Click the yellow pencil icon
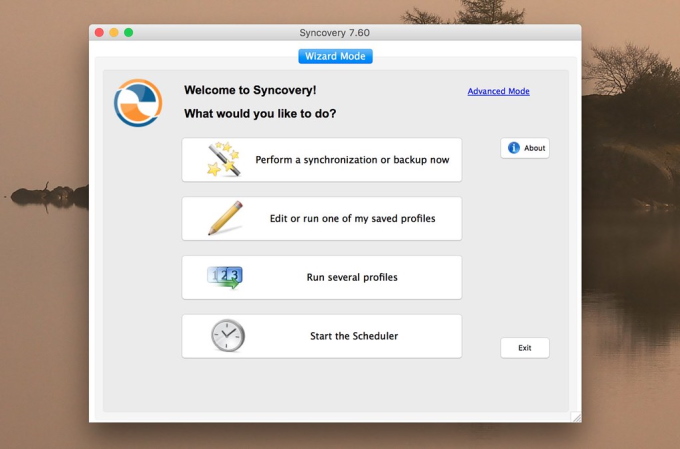Viewport: 680px width, 449px height. point(226,218)
